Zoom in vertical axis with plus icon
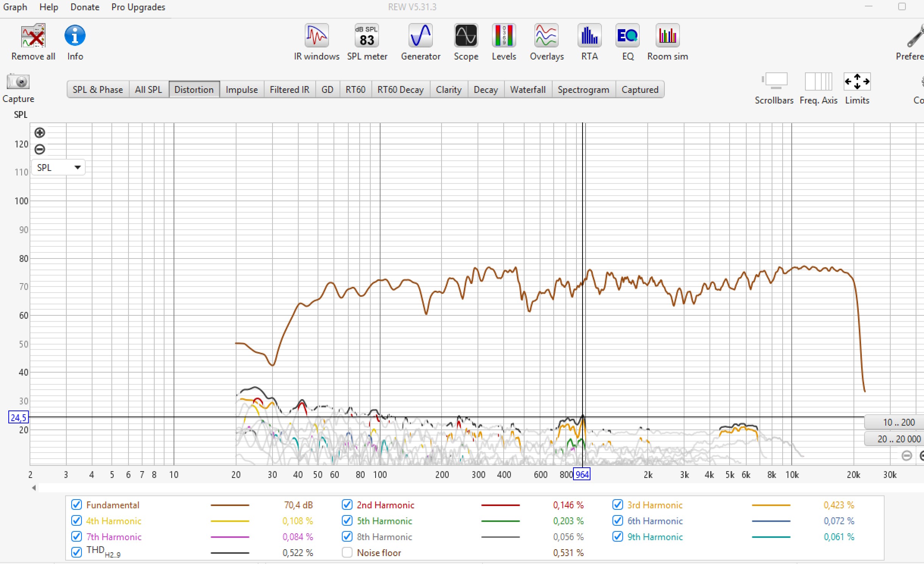924x564 pixels. click(x=40, y=133)
